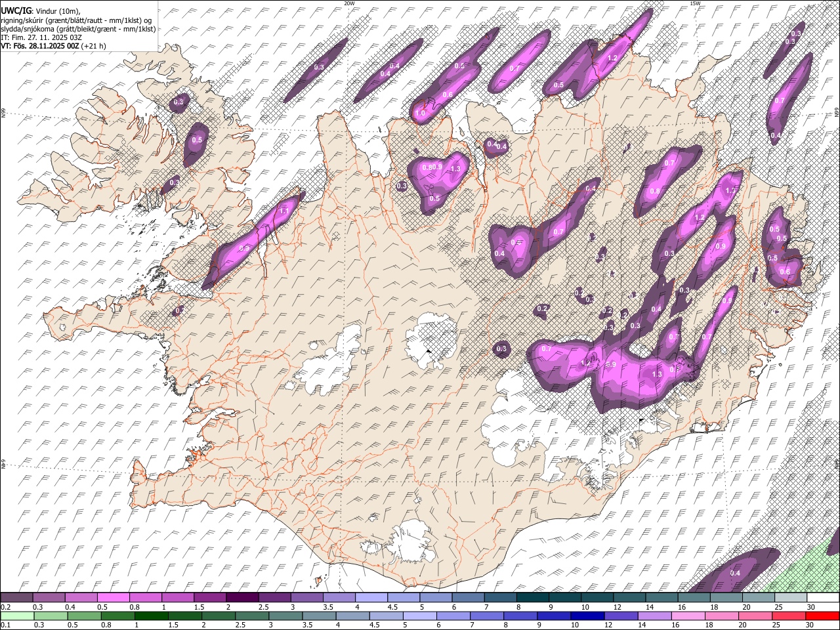Click the dark teal swatch between upper 8 and 9
The image size is (840, 630).
point(532,598)
